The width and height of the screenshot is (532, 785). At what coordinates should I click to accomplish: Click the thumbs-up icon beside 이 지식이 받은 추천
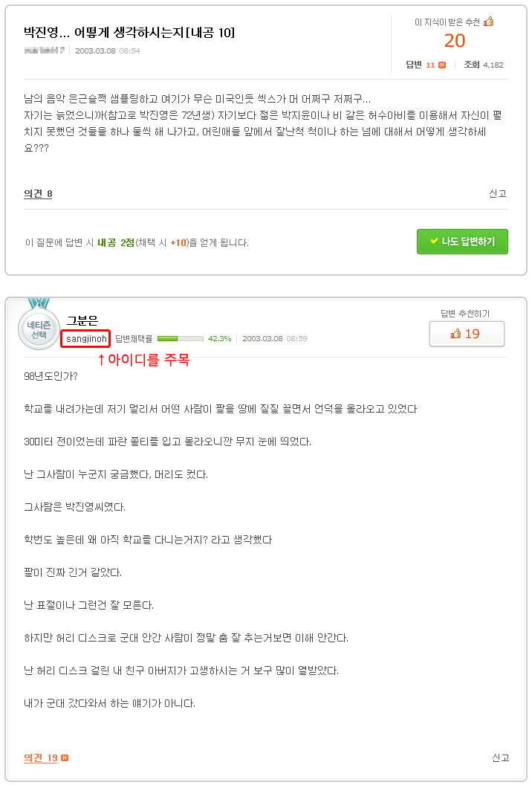(x=488, y=21)
